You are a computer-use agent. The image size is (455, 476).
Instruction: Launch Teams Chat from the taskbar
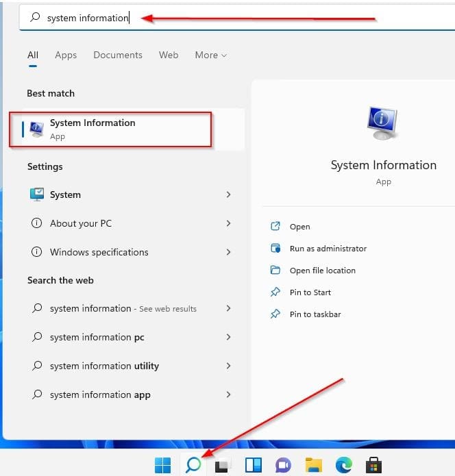(x=283, y=466)
